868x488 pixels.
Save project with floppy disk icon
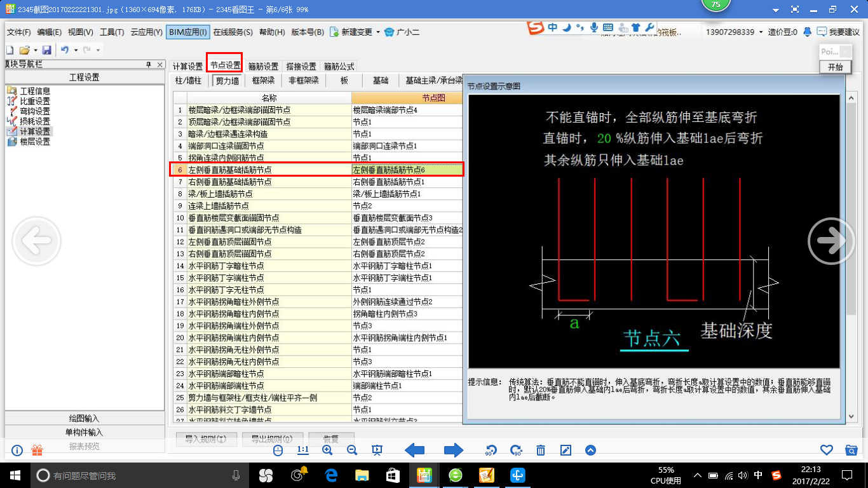[x=47, y=50]
